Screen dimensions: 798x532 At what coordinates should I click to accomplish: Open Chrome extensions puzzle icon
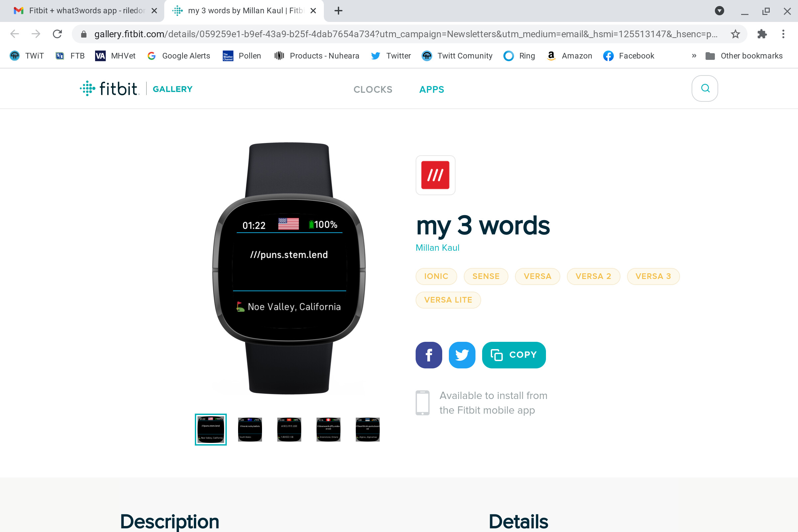762,34
